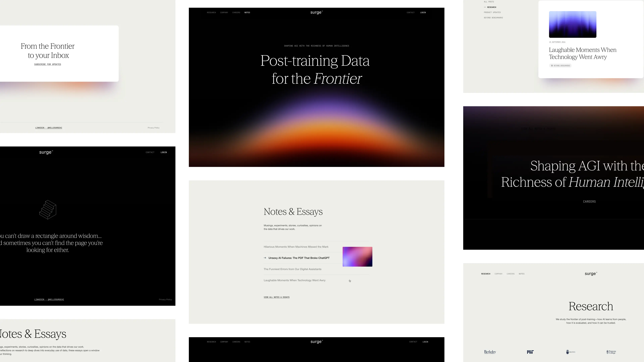
Task: Open the Subscribe for Updates link
Action: tap(47, 65)
